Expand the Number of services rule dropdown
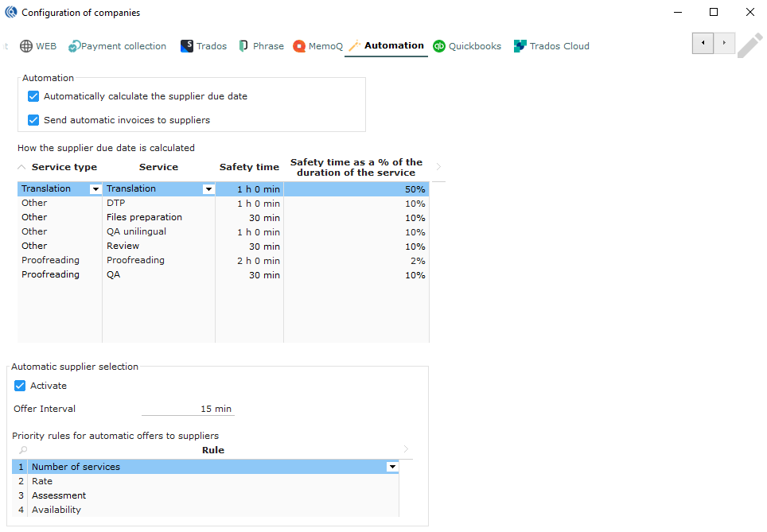 pos(391,467)
